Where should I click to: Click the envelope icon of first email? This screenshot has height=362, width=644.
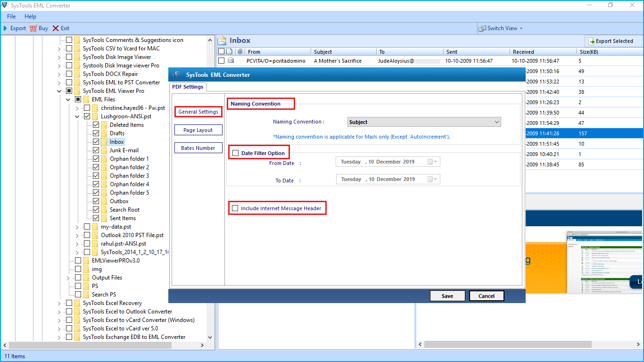pyautogui.click(x=231, y=60)
